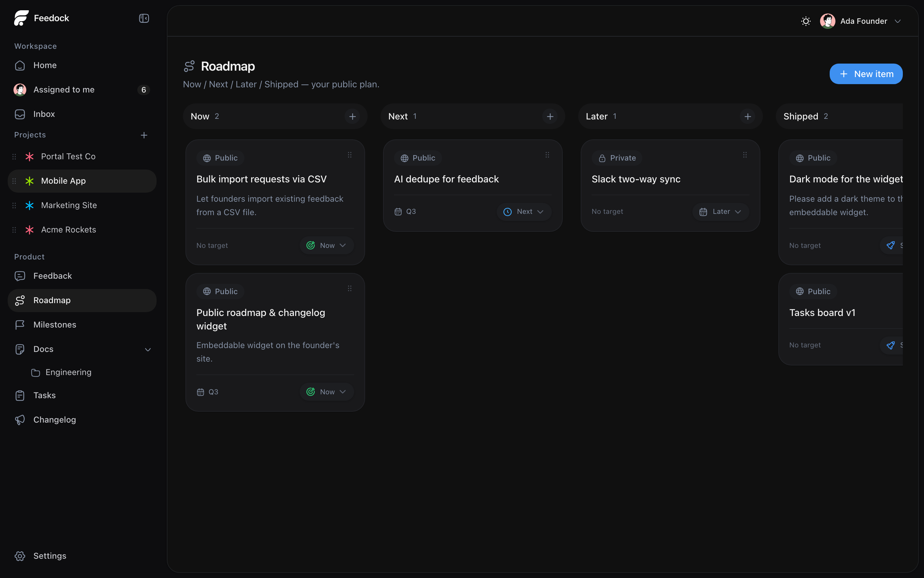924x578 pixels.
Task: Click drag handle on Public roadmap widget card
Action: point(350,288)
